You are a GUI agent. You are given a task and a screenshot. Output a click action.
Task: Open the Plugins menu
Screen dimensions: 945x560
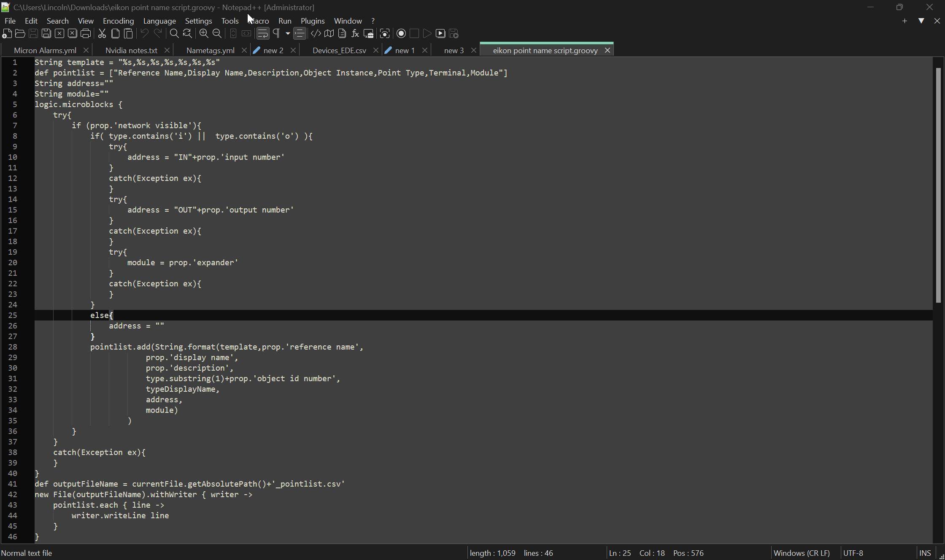[313, 21]
